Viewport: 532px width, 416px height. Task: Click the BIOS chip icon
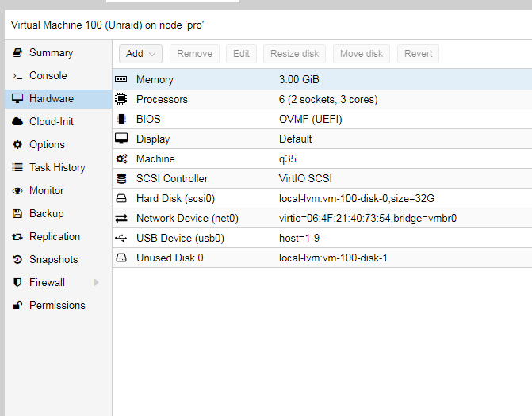[121, 119]
